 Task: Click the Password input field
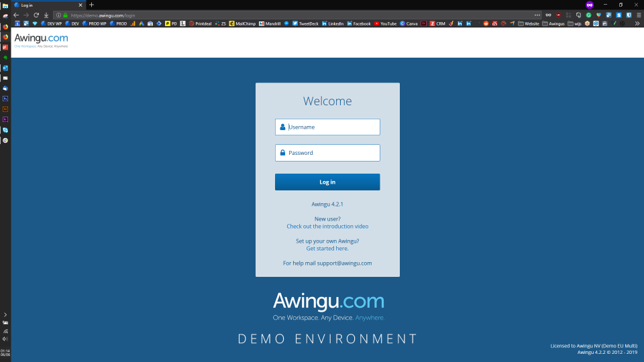click(327, 153)
